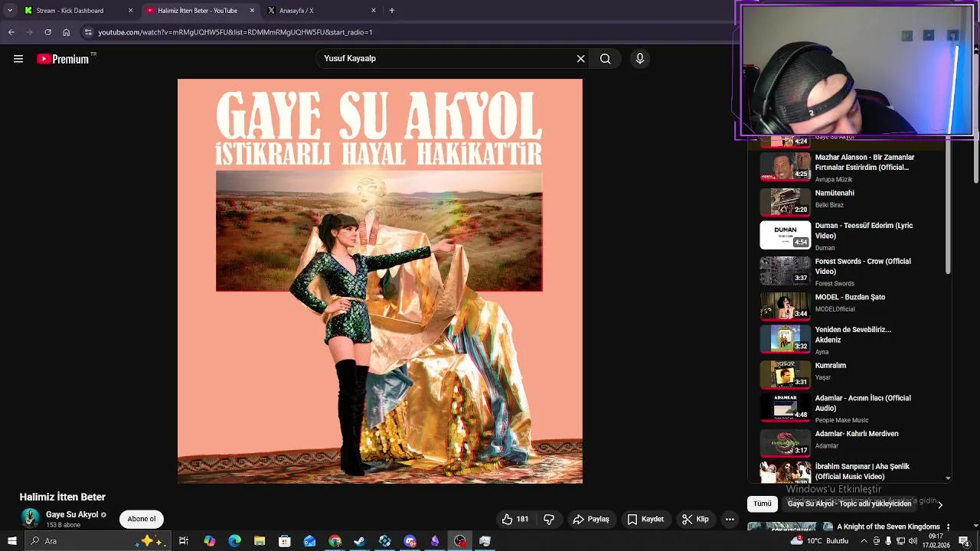Open Microsoft Edge from the taskbar
The width and height of the screenshot is (980, 551).
234,541
